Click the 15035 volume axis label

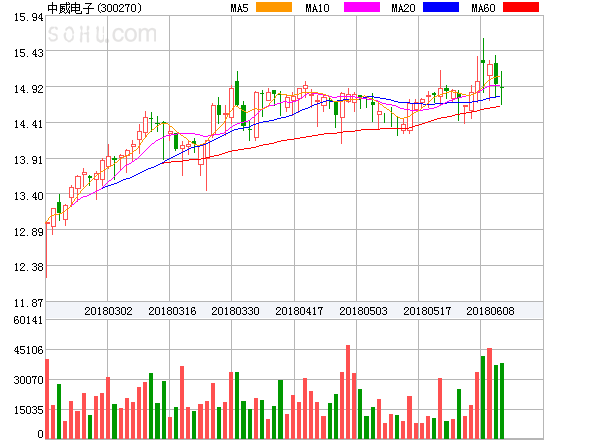[28, 410]
